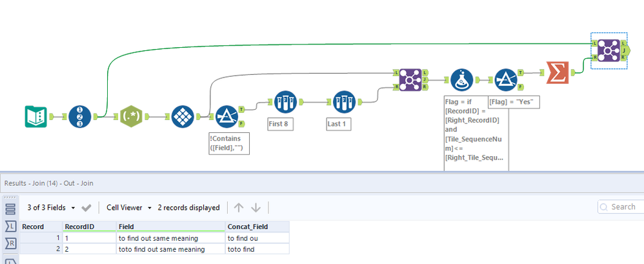
Task: Select the Filter tool with !Contains annotation
Action: 228,117
